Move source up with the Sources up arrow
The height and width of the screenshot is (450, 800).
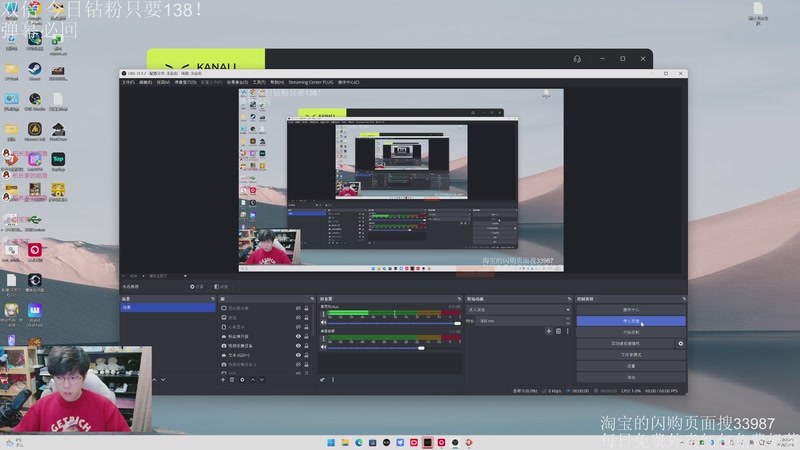tap(253, 380)
